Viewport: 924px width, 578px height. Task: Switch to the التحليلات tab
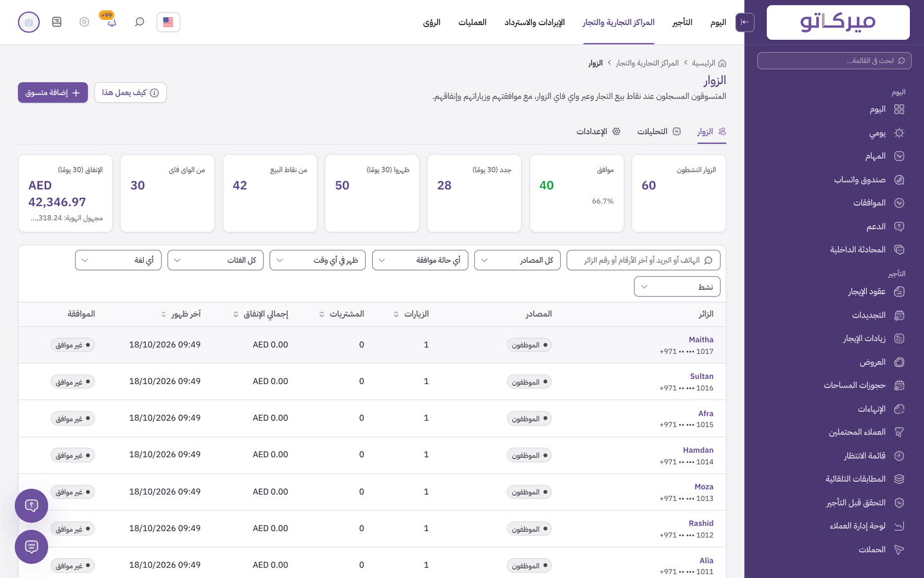[x=659, y=132]
